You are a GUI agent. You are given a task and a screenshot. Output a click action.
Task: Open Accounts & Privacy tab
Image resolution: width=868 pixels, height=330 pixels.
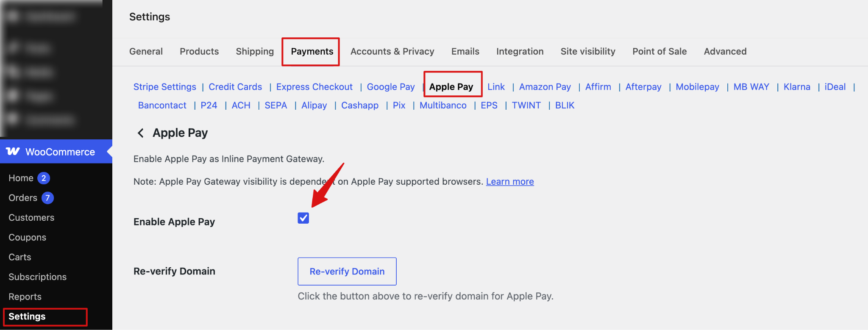click(x=392, y=51)
